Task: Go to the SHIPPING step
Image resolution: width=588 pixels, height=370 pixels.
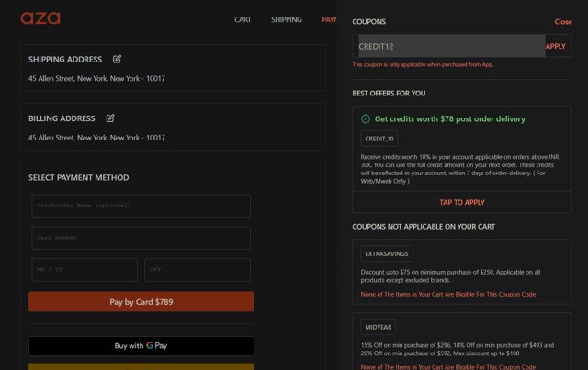Action: pyautogui.click(x=287, y=19)
